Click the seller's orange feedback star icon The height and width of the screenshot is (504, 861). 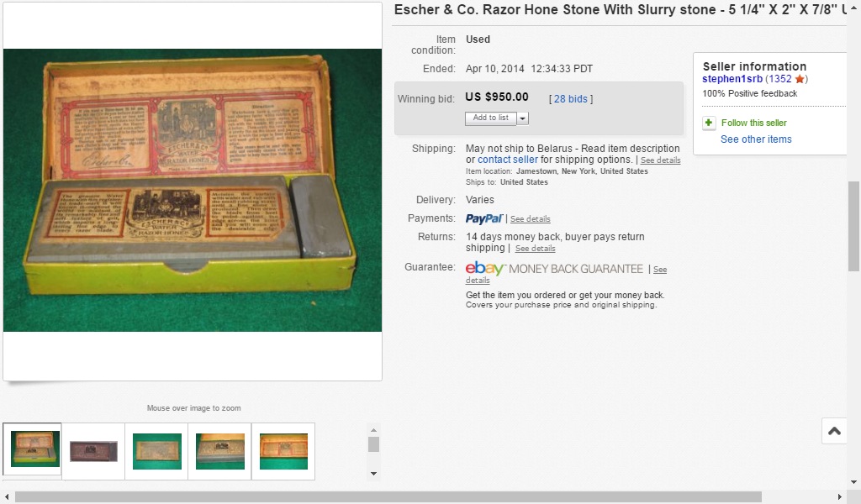(x=800, y=79)
